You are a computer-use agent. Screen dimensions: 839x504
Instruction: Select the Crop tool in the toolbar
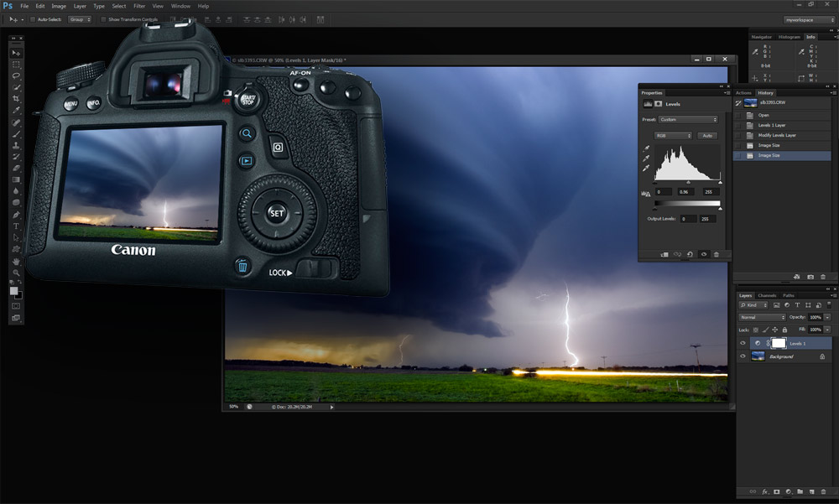[16, 98]
